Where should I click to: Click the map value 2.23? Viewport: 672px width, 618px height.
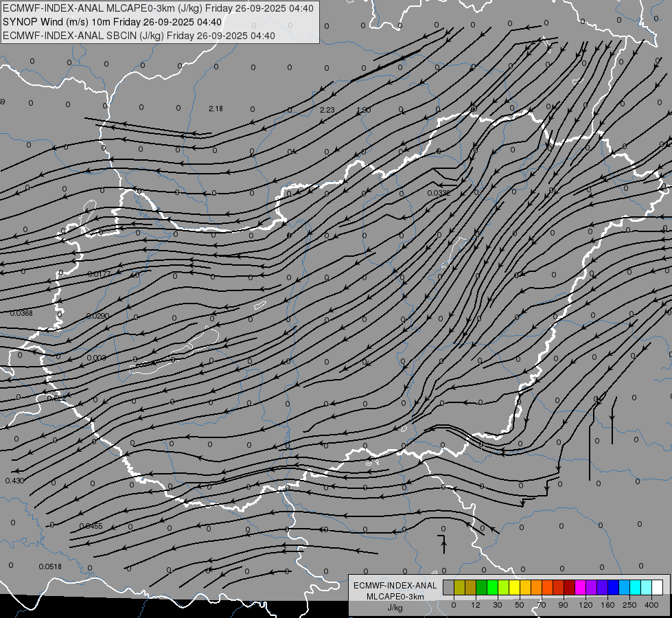point(327,111)
